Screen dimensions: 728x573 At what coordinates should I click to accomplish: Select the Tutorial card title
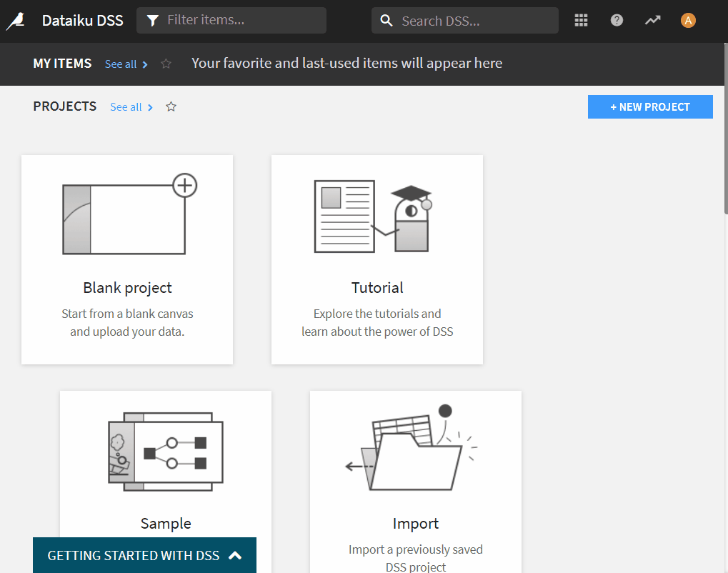[377, 288]
